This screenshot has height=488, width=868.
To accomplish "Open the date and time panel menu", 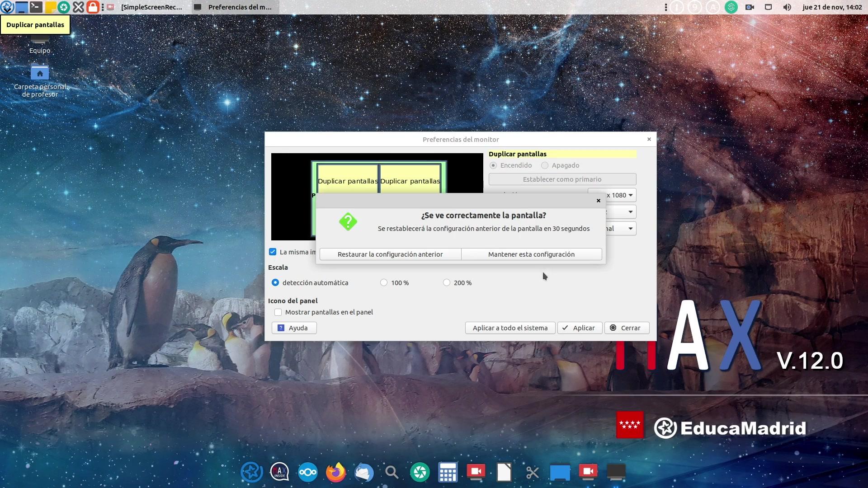I will (x=832, y=7).
